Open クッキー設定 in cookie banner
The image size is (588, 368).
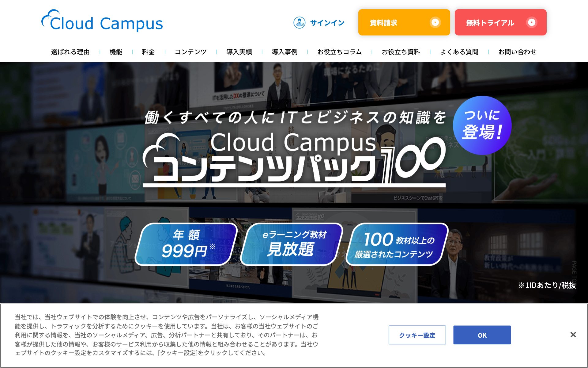click(x=417, y=335)
